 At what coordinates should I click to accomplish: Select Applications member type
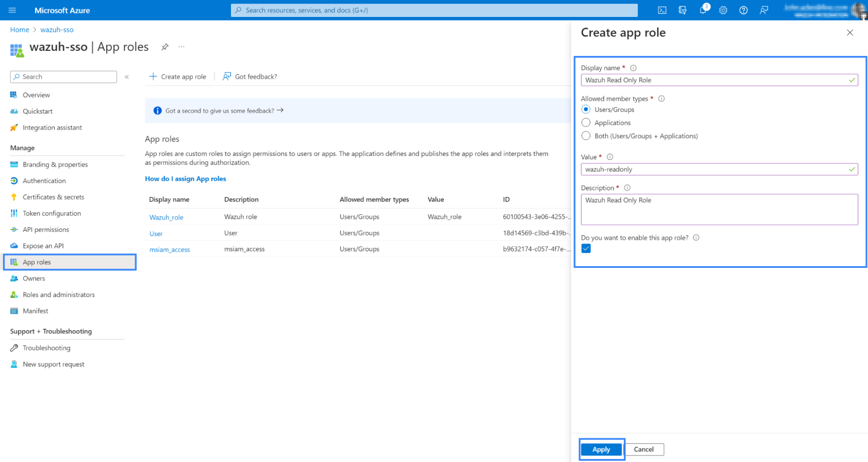(x=586, y=122)
